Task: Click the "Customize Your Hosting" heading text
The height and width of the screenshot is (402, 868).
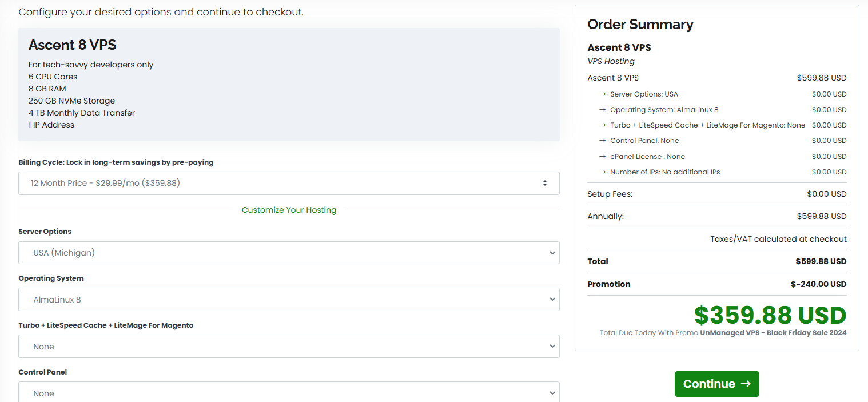Action: (289, 210)
